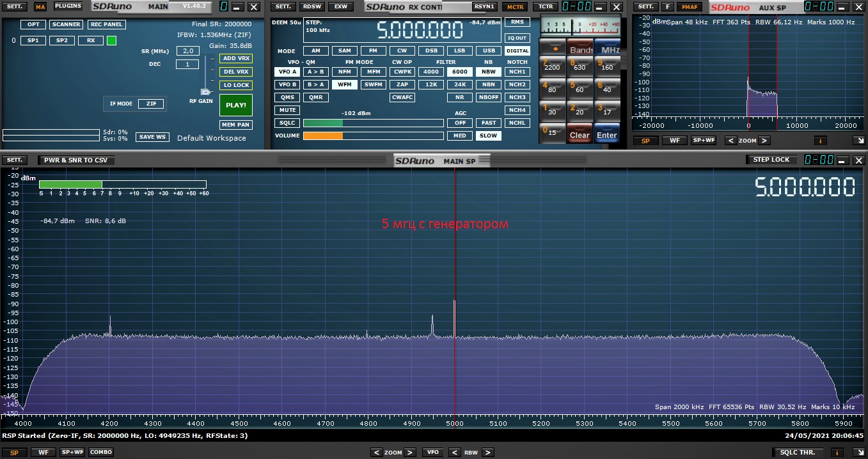Image resolution: width=868 pixels, height=459 pixels.
Task: Click keypad key 2 labeled 20
Action: (580, 110)
